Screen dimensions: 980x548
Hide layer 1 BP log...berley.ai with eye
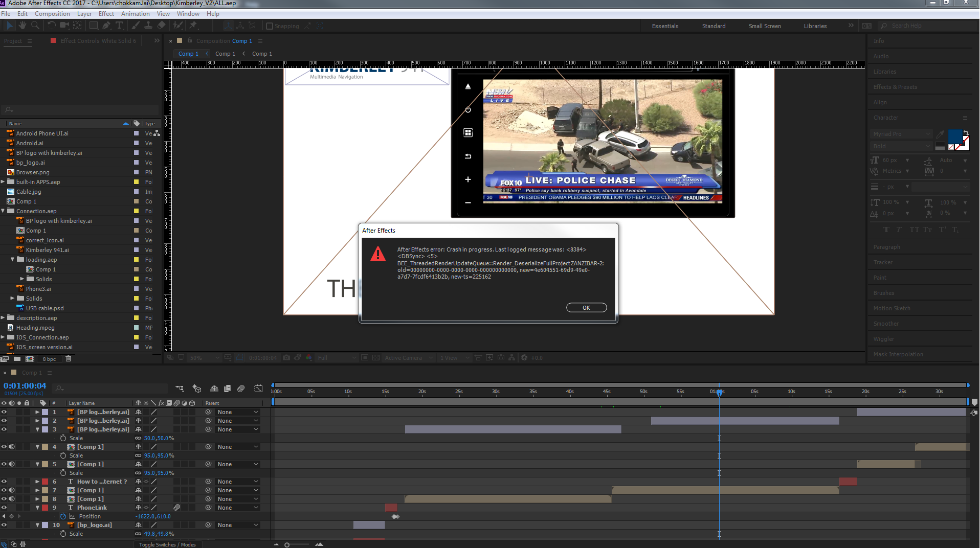(x=4, y=412)
